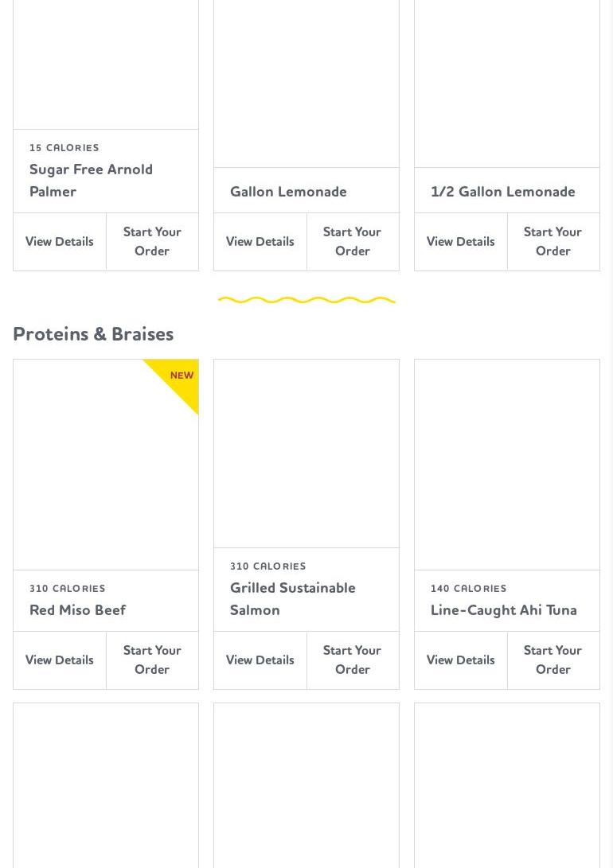Start your order for Gallon Lemonade
613x868 pixels.
[x=353, y=241]
